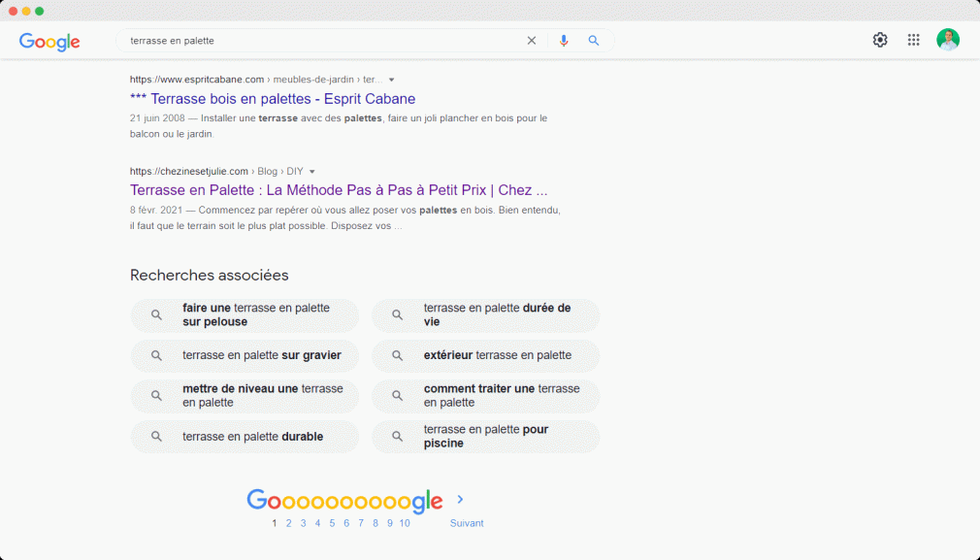This screenshot has height=560, width=980.
Task: Click the search icon beside 'terrasse en palette durable'
Action: point(157,436)
